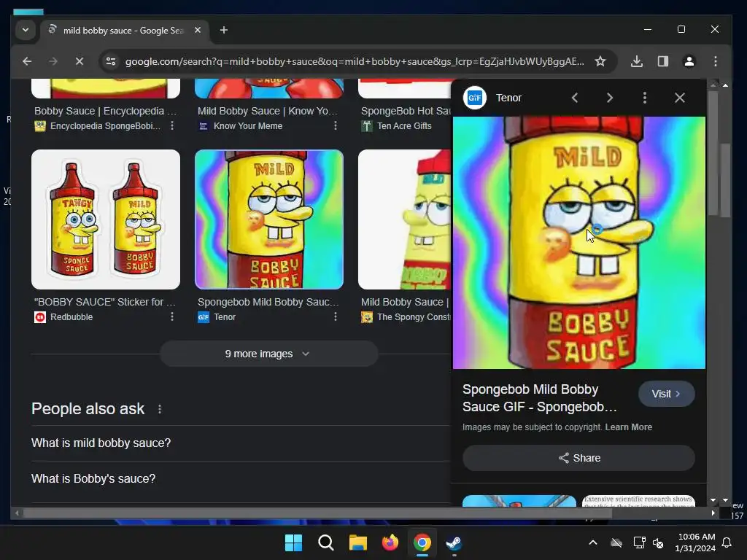Expand question What is Bobby's sauce?
The width and height of the screenshot is (747, 560).
click(x=241, y=478)
